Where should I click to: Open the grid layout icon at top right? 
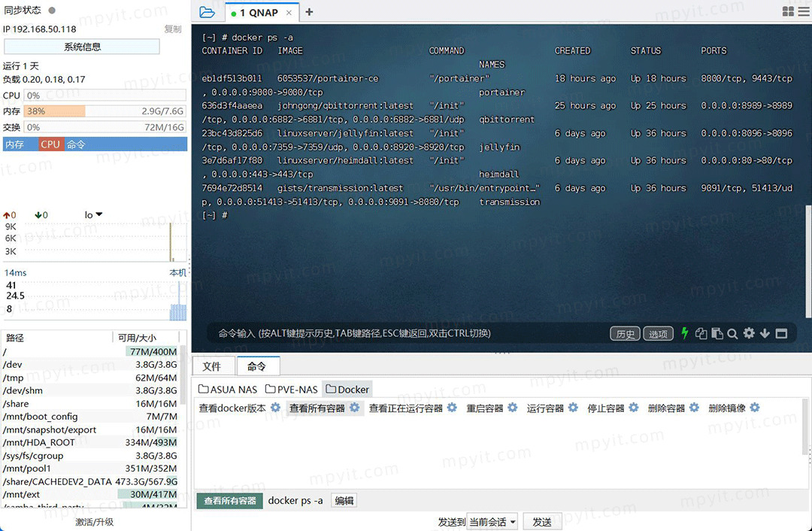[788, 11]
